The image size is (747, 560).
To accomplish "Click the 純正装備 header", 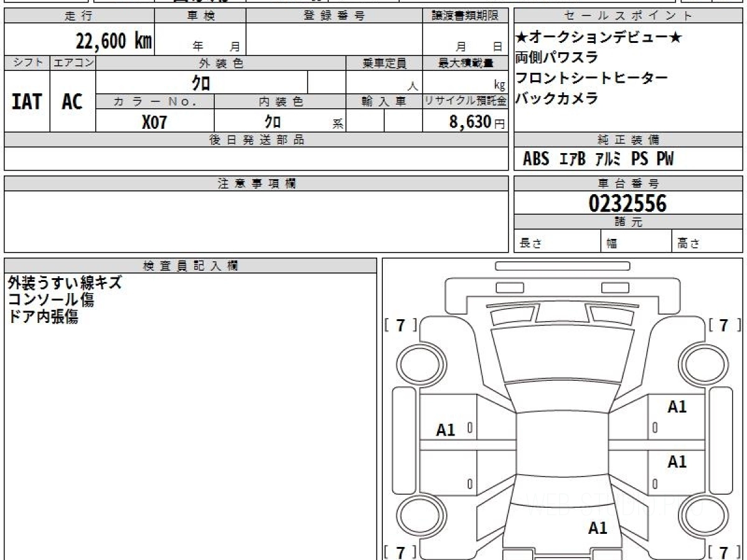I will tap(628, 140).
